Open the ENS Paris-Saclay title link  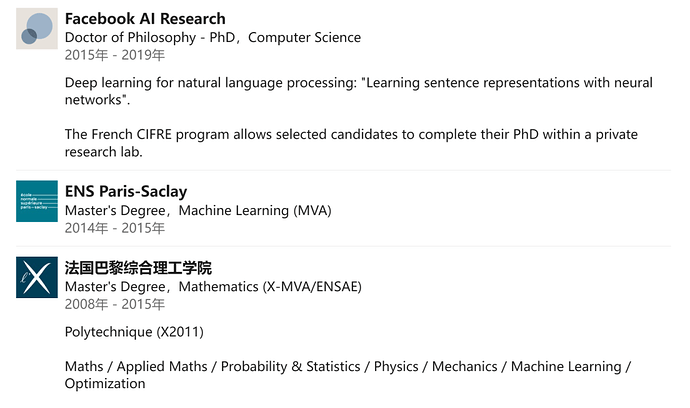pyautogui.click(x=126, y=191)
